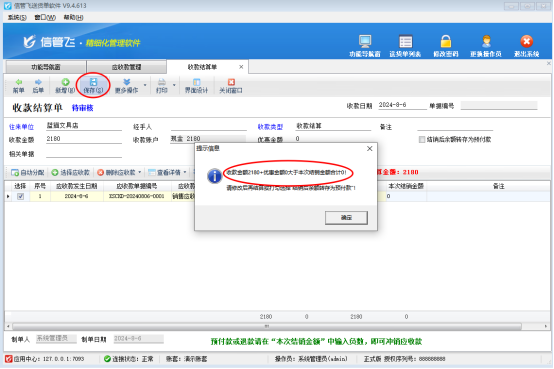Viewport: 554px width, 369px height.
Task: Open the 系统(S) menu
Action: 17,17
